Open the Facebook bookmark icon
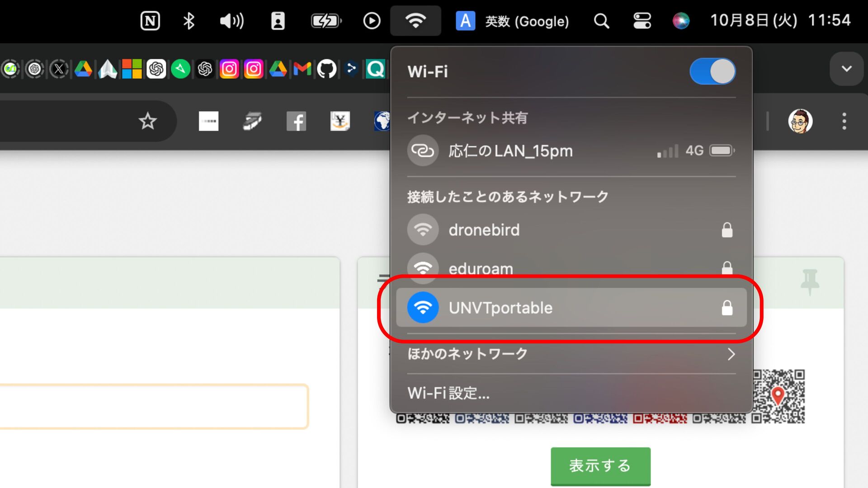The width and height of the screenshot is (868, 488). tap(296, 121)
